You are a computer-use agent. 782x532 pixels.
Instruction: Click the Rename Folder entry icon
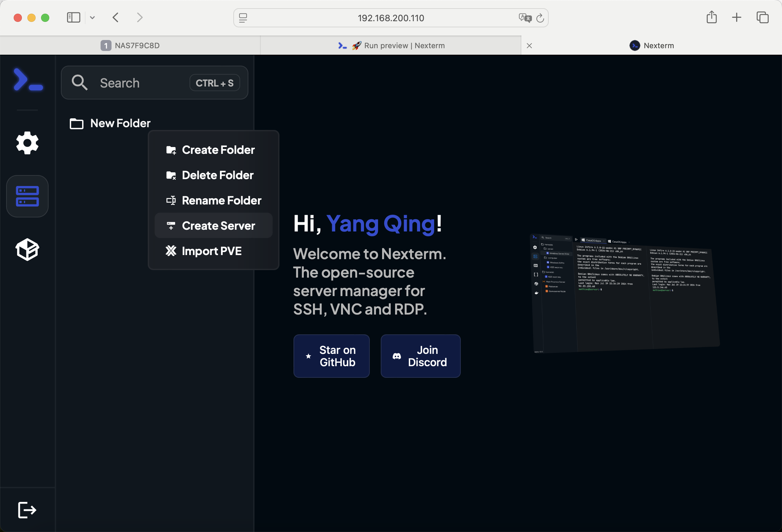click(x=171, y=200)
